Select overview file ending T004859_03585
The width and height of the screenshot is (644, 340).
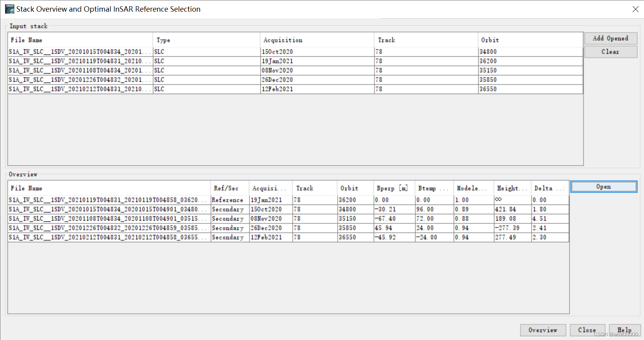pyautogui.click(x=109, y=228)
